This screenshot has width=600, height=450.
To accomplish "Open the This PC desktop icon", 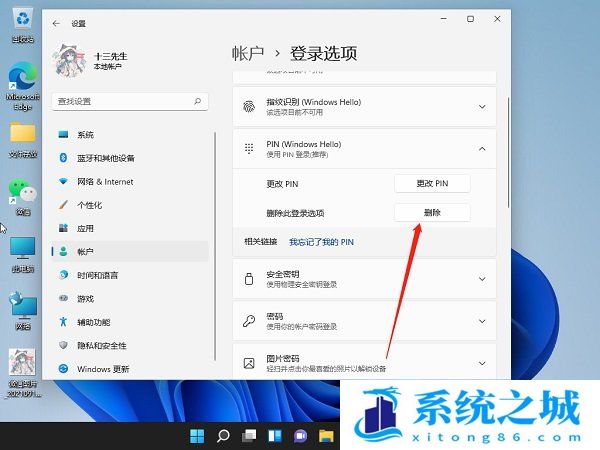I will (x=23, y=255).
